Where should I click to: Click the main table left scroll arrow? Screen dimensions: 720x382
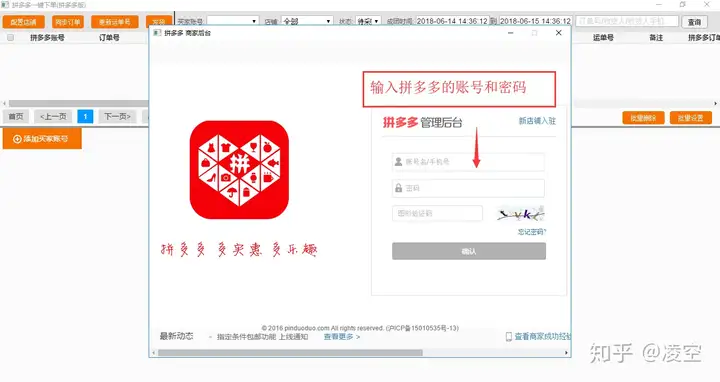coord(5,104)
